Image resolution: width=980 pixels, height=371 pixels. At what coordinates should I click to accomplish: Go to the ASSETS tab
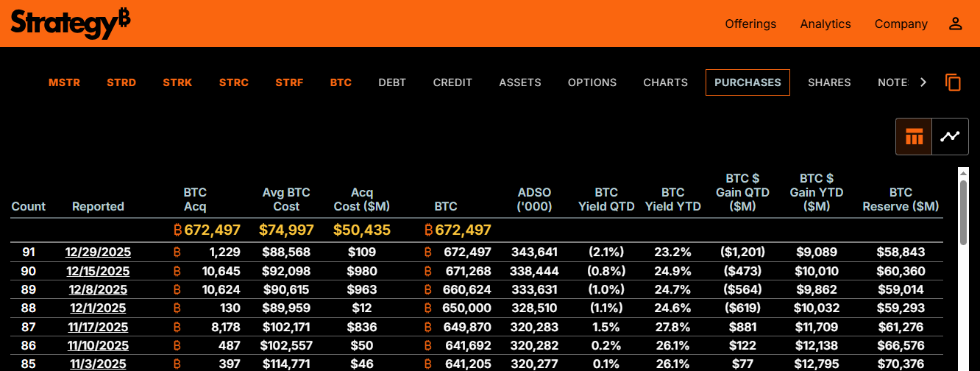[520, 82]
